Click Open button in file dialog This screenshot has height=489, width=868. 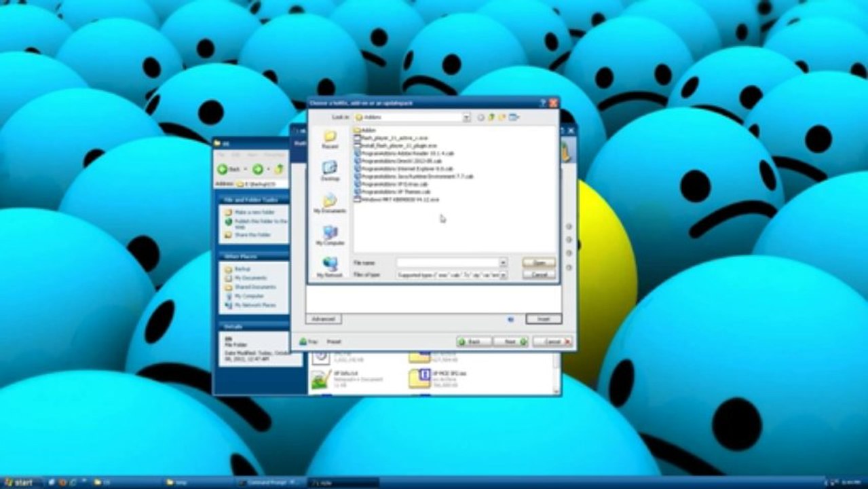tap(539, 262)
